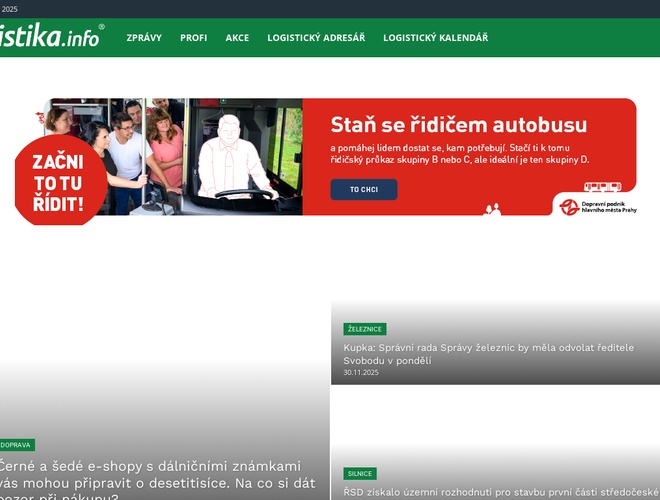The height and width of the screenshot is (500, 660).
Task: Open Logistický adresář in the navigation
Action: (316, 38)
